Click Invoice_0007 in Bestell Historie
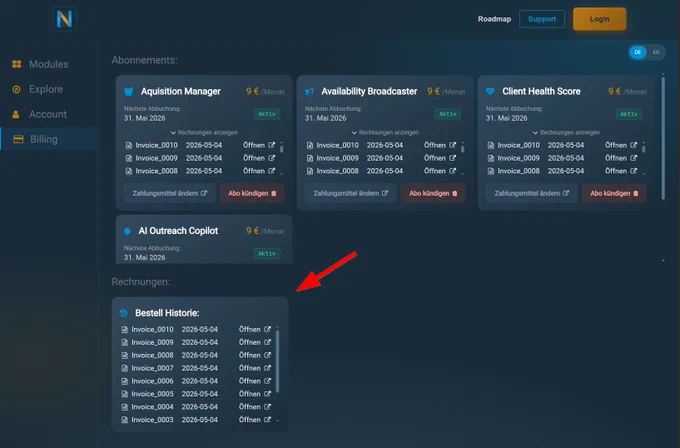Viewport: 680px width, 448px height. point(152,368)
